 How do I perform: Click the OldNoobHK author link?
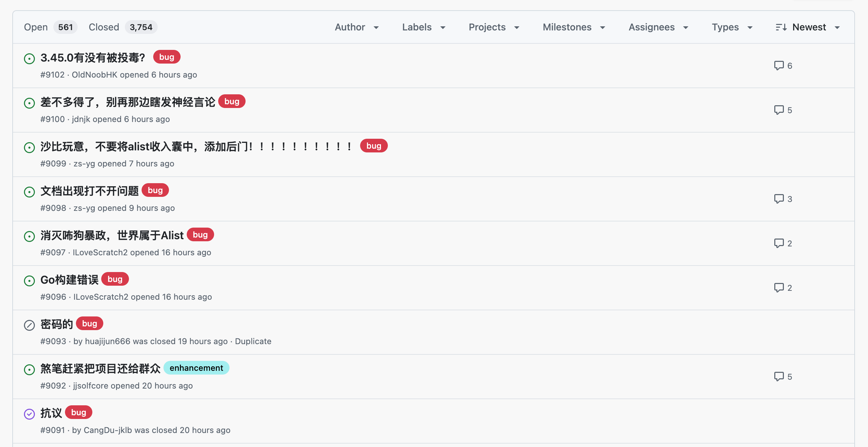point(94,74)
